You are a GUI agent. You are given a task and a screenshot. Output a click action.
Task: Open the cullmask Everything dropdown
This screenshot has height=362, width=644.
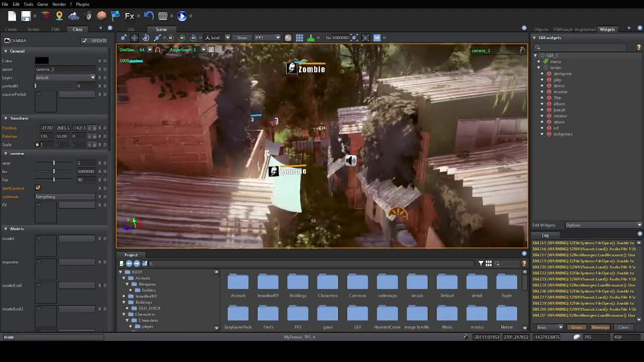(65, 197)
